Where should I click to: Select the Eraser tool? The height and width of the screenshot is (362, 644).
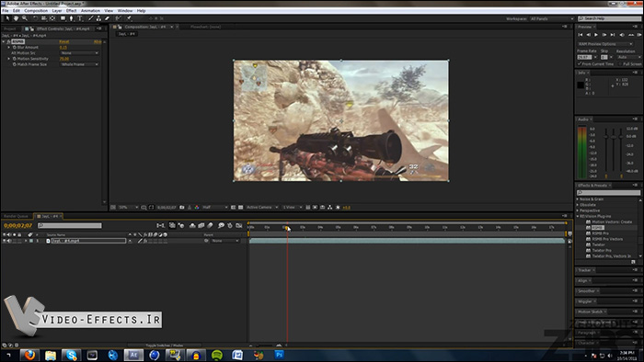coord(108,18)
